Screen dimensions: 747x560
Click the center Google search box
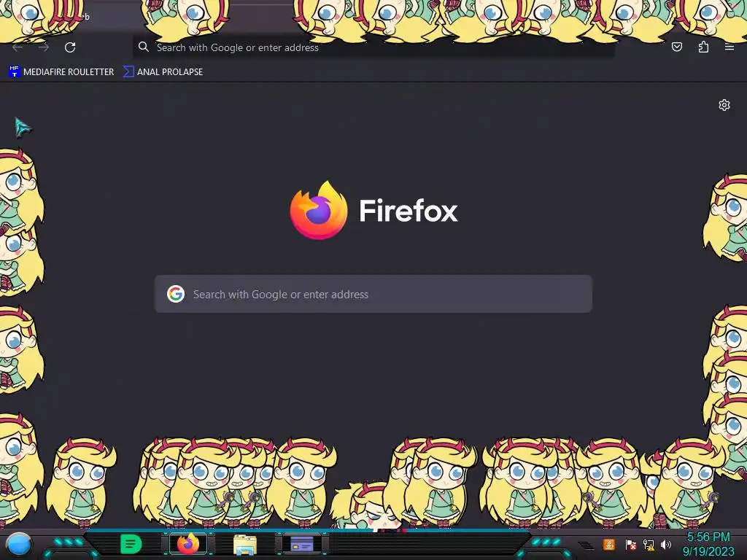click(x=373, y=294)
